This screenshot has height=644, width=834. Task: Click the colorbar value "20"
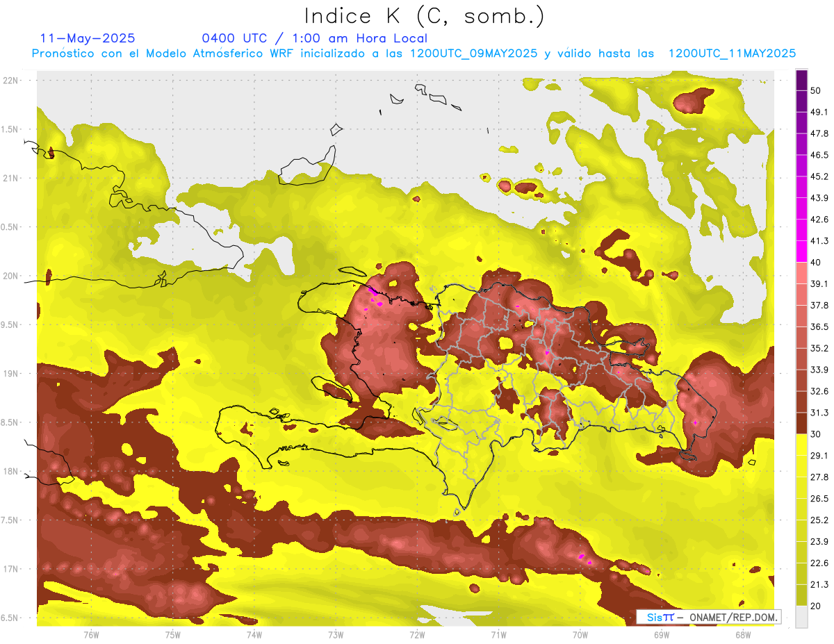click(816, 606)
